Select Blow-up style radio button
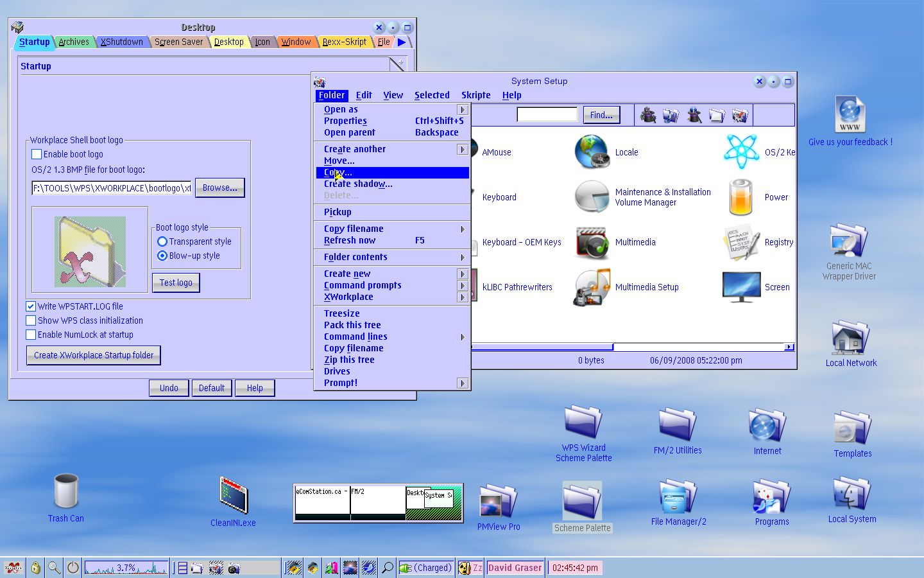This screenshot has width=924, height=578. pos(162,256)
